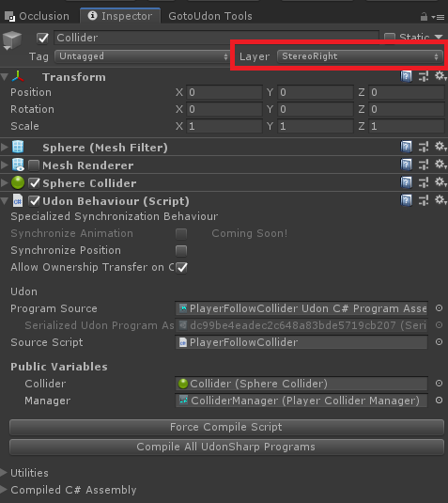Switch to the GotoUdon Tools tab

tap(210, 16)
